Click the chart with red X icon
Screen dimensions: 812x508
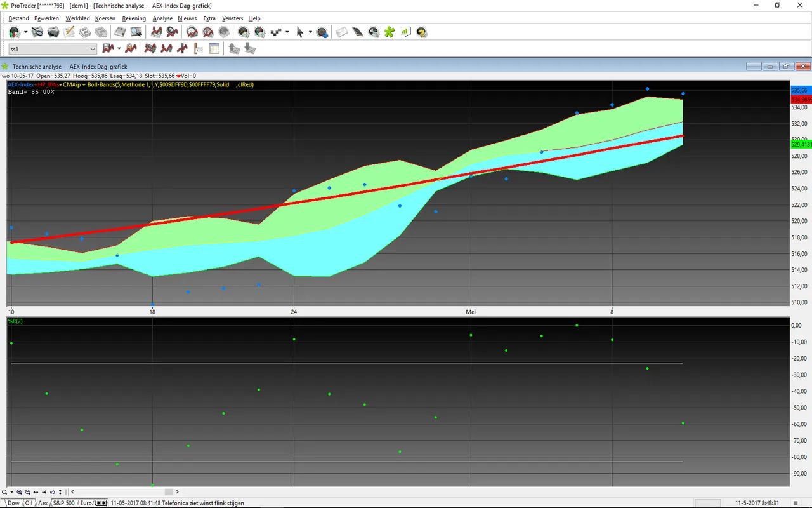coord(150,48)
